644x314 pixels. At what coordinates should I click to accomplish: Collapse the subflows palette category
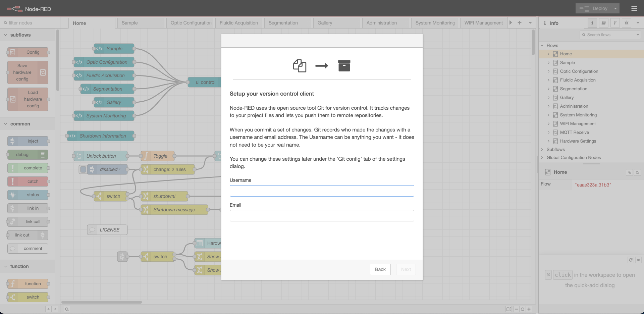click(28, 35)
